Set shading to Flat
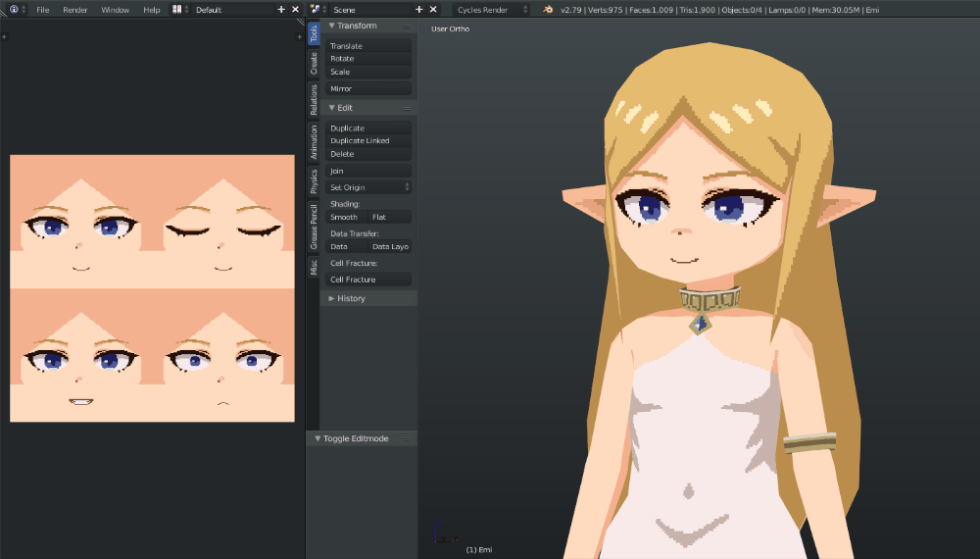 (390, 217)
